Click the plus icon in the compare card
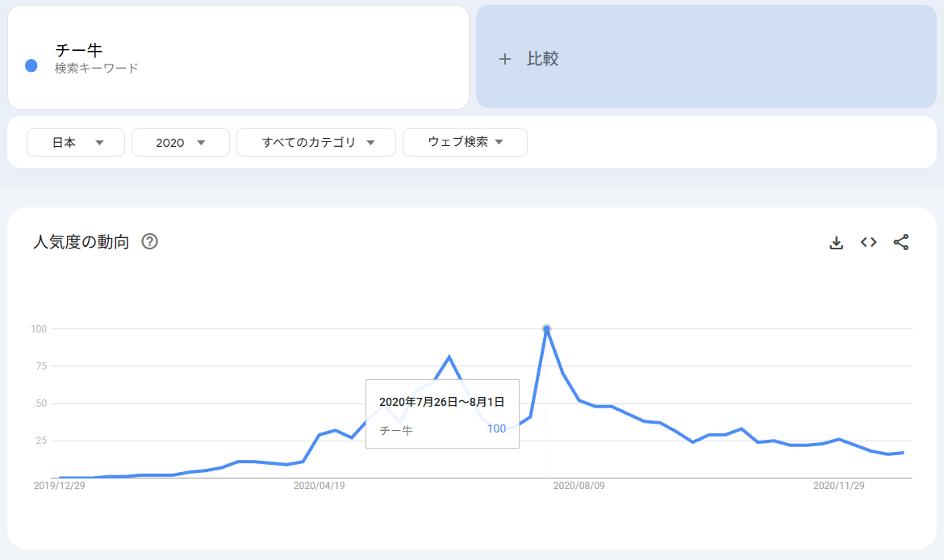Screen dimensions: 944x560 click(x=505, y=59)
